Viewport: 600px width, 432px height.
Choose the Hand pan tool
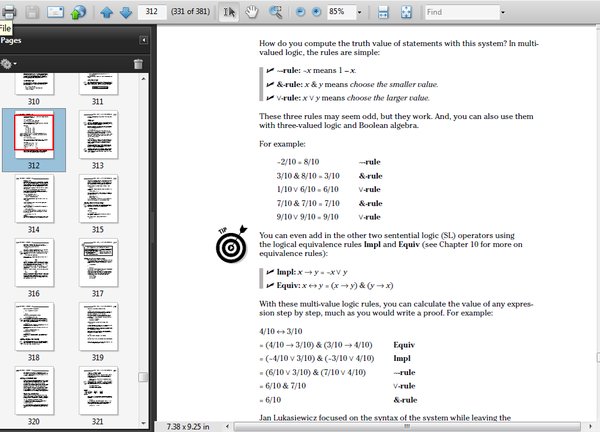pyautogui.click(x=252, y=12)
